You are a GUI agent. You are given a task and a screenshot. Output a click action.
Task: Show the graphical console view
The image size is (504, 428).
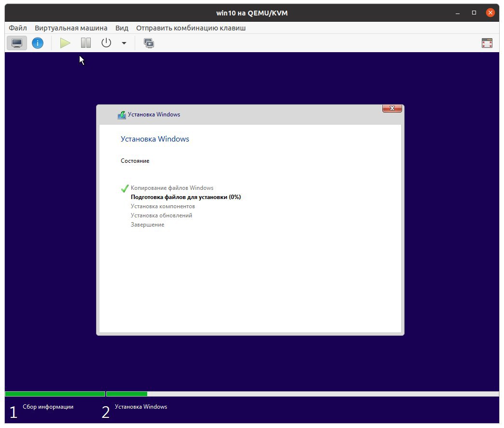pos(17,43)
